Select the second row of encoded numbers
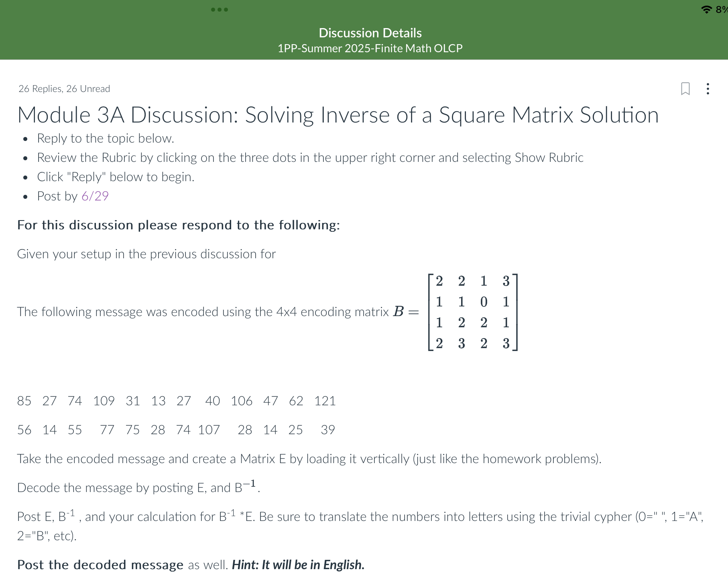This screenshot has width=728, height=582. click(176, 429)
